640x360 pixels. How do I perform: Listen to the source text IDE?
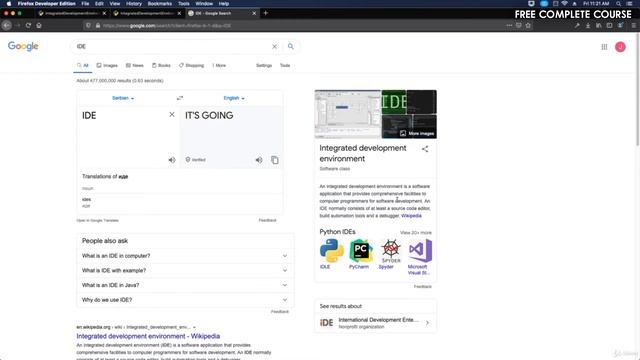[172, 160]
